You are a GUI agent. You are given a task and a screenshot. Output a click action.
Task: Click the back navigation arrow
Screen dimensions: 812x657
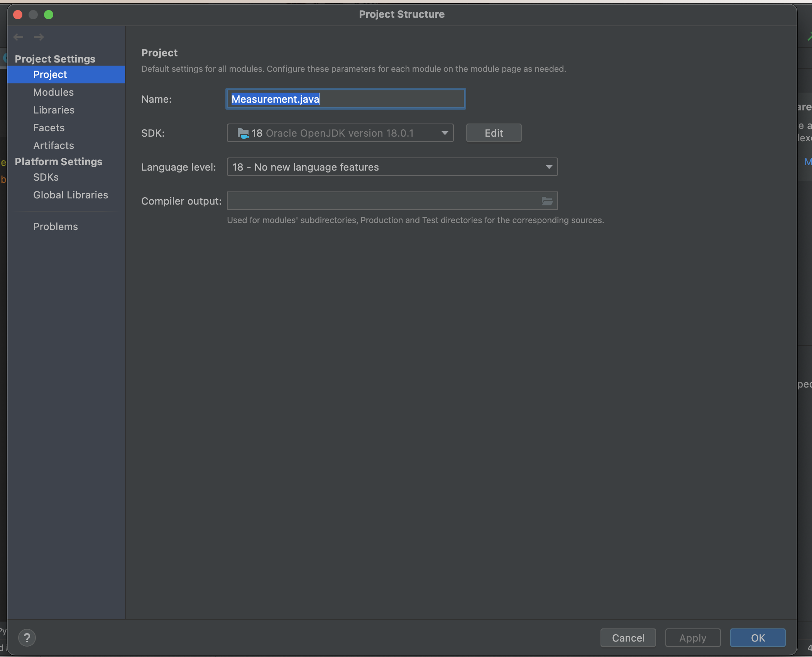click(18, 37)
